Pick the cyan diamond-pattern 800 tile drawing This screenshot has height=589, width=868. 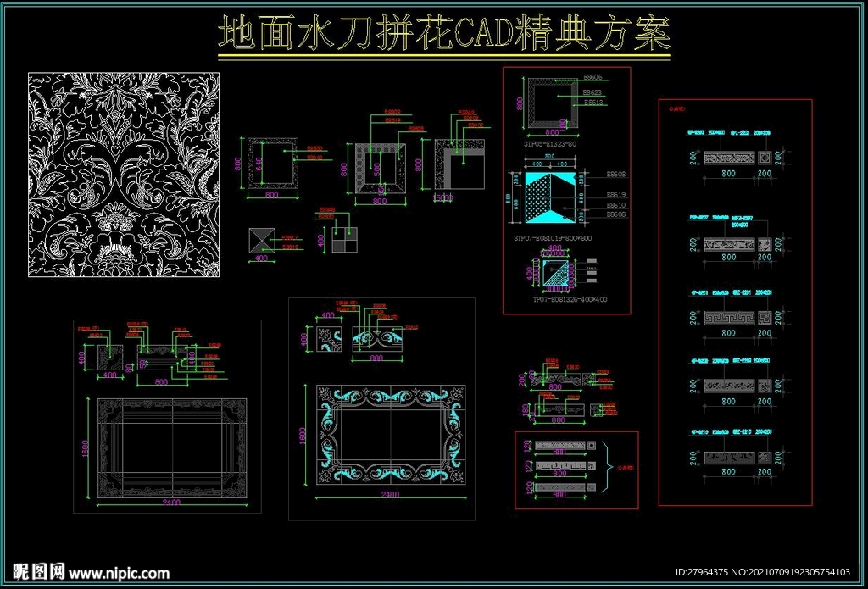coord(551,197)
